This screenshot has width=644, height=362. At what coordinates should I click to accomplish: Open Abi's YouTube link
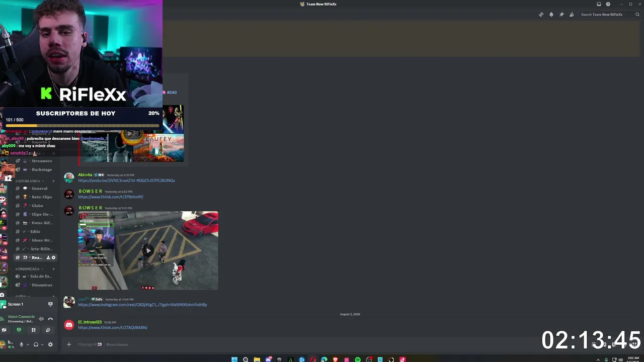pos(126,180)
